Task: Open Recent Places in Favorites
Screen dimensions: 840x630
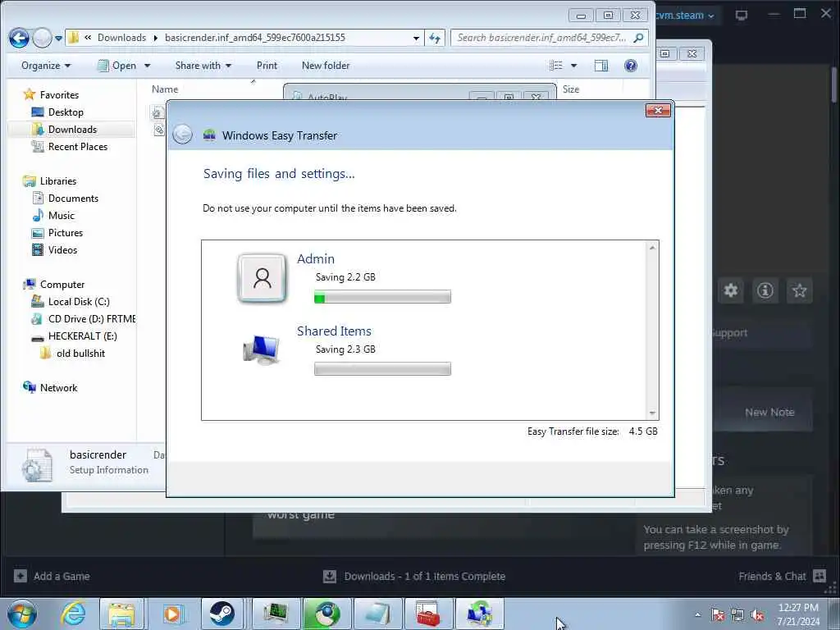Action: tap(78, 146)
